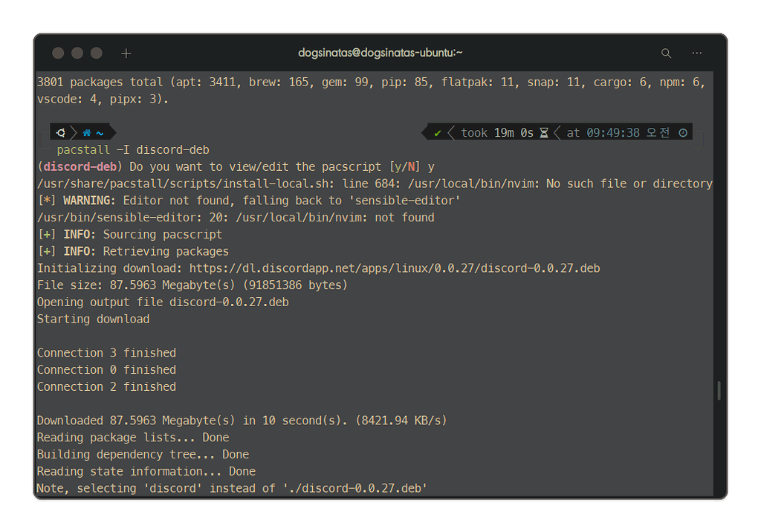Click the Ubuntu logo in the prompt
This screenshot has width=761, height=532.
61,133
